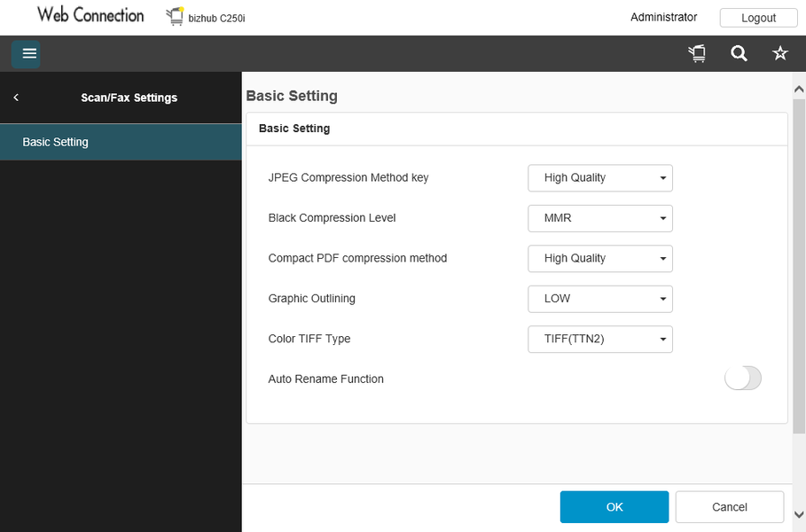Open Compact PDF compression method dropdown

tap(600, 259)
